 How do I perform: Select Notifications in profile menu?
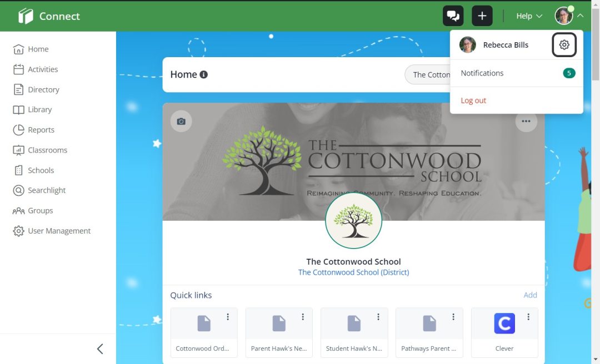(x=482, y=73)
